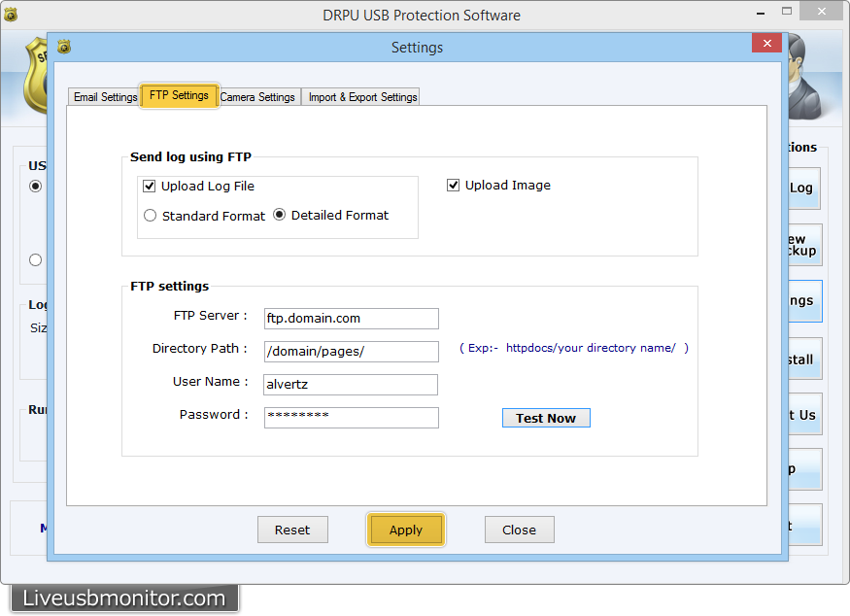The width and height of the screenshot is (850, 616).
Task: Open Import & Export Settings tab
Action: point(361,97)
